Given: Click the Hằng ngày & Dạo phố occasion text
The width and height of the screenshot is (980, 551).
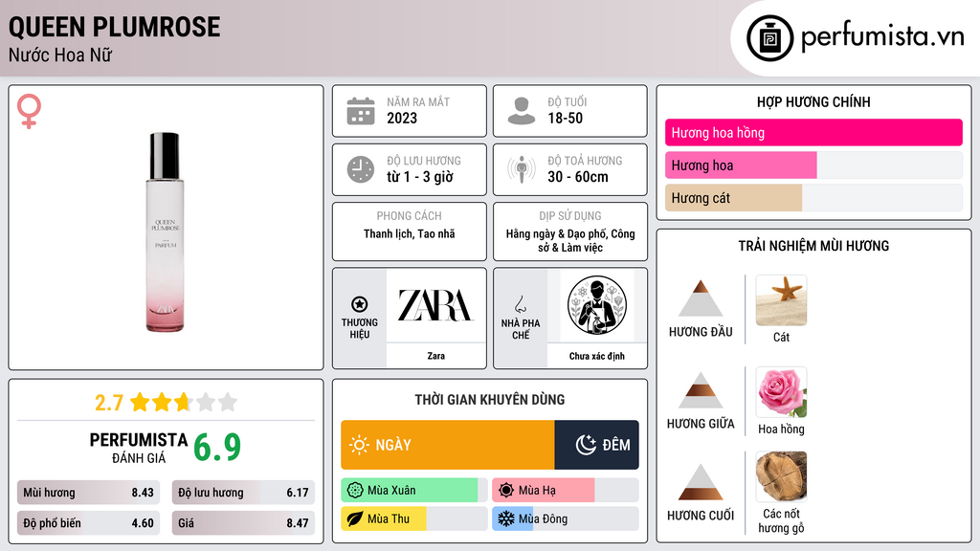Looking at the screenshot, I should coord(570,240).
